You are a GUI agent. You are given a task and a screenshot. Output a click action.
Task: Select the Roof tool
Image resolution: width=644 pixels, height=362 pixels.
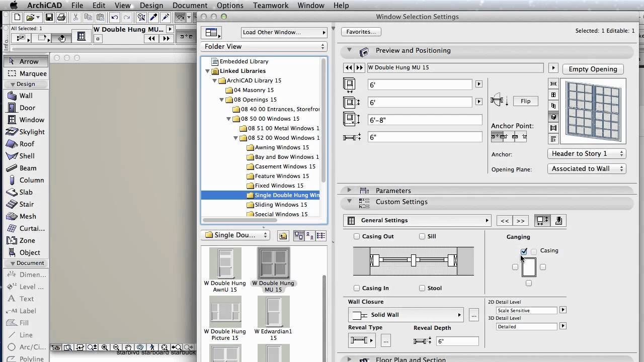pos(27,144)
